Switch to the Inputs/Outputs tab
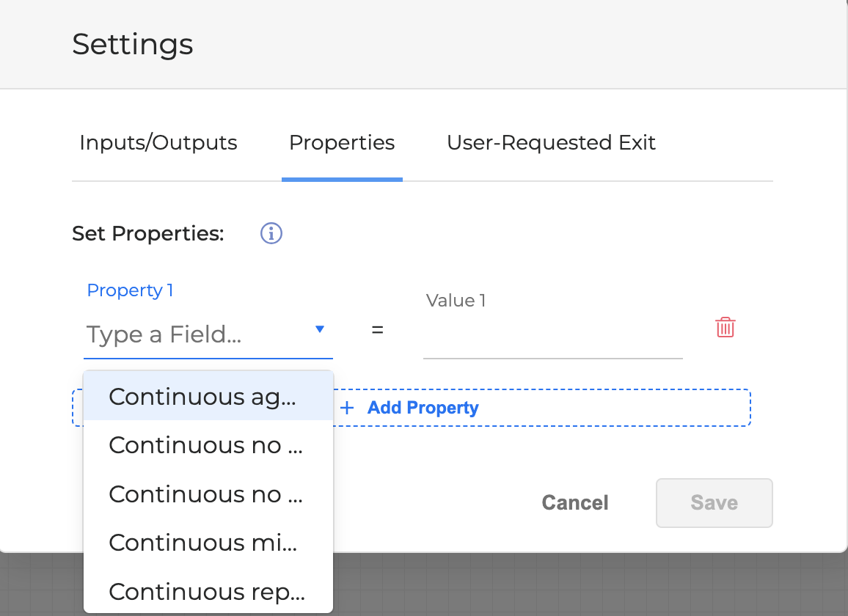The image size is (848, 616). pyautogui.click(x=158, y=142)
